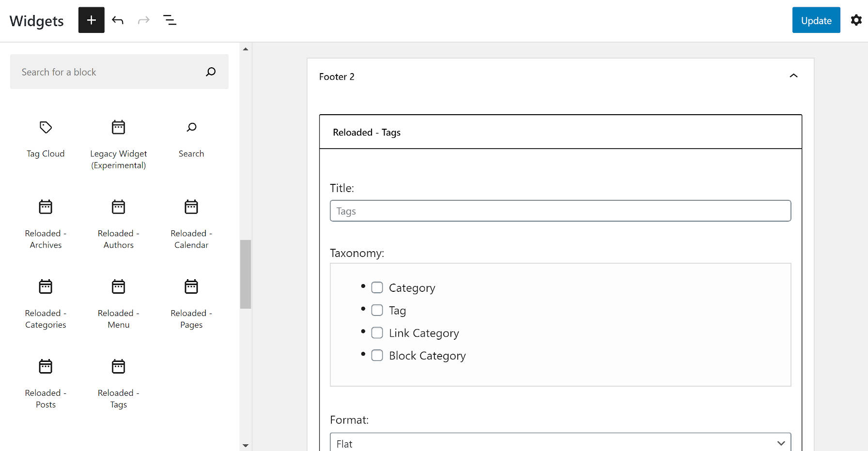Insert the Tag Cloud block

[x=46, y=139]
